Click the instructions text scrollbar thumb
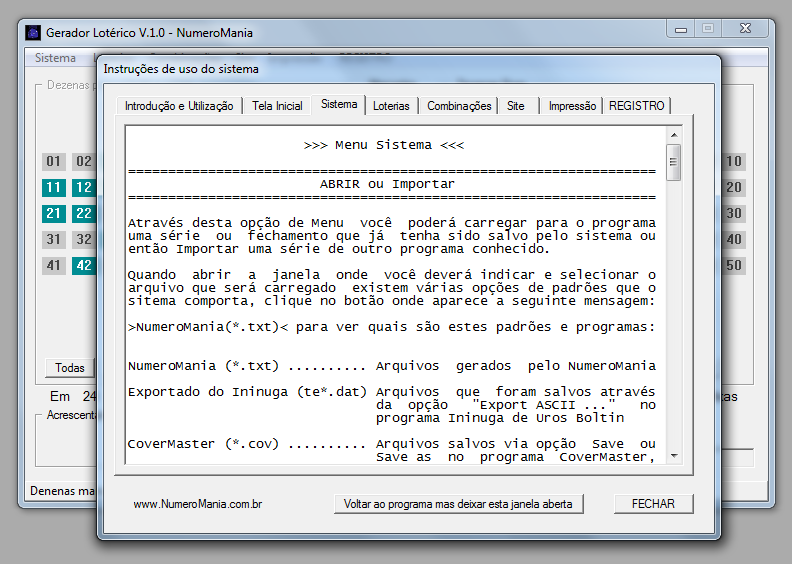Screen dimensions: 792x564 (673, 162)
